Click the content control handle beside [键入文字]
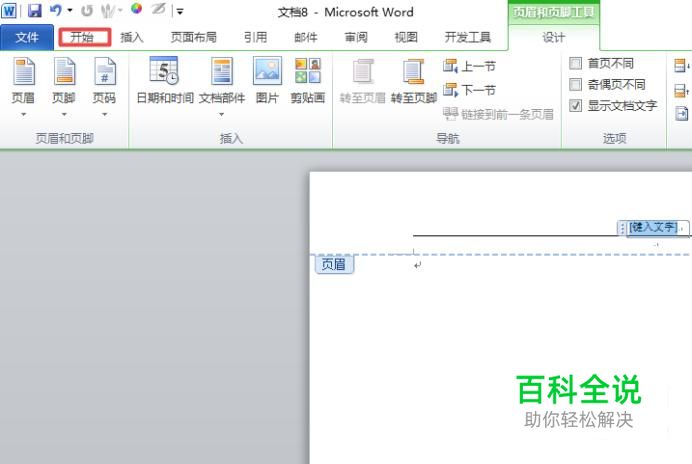 click(x=622, y=228)
